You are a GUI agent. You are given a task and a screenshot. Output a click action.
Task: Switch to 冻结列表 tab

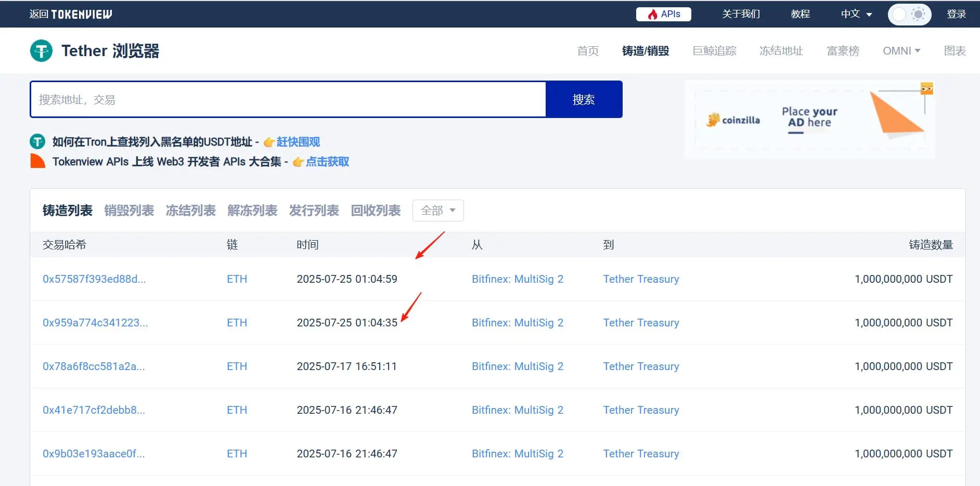pyautogui.click(x=191, y=211)
